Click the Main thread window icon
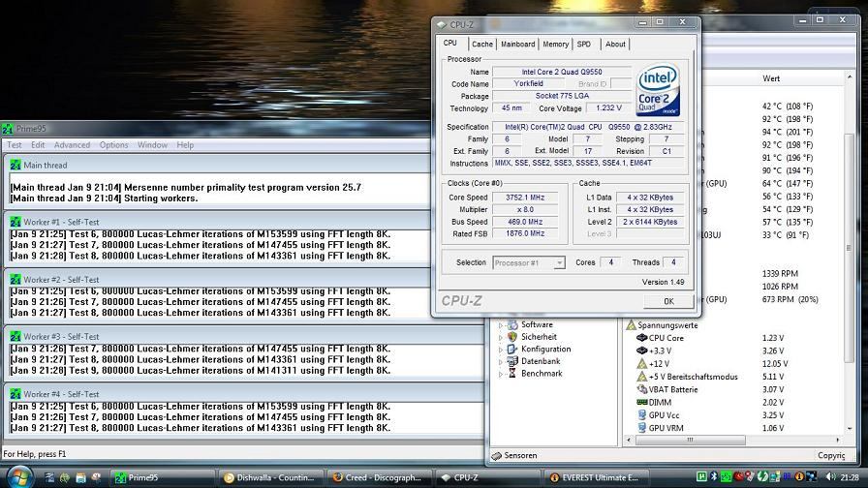Screen dimensions: 868x488 click(x=15, y=165)
